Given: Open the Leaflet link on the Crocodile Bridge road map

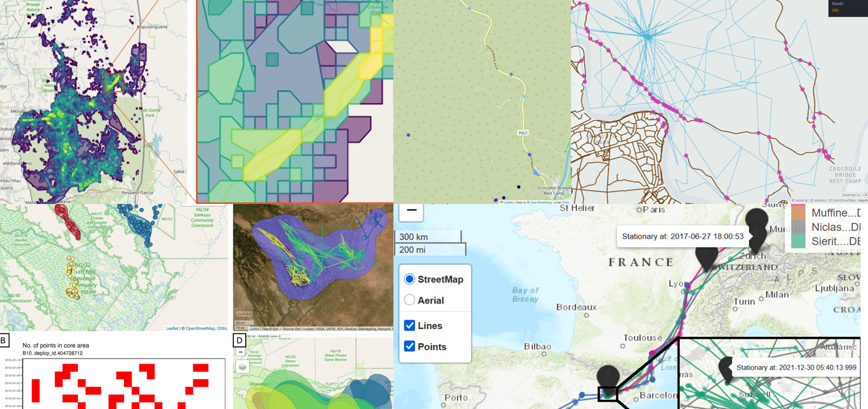Looking at the screenshot, I should click(508, 202).
